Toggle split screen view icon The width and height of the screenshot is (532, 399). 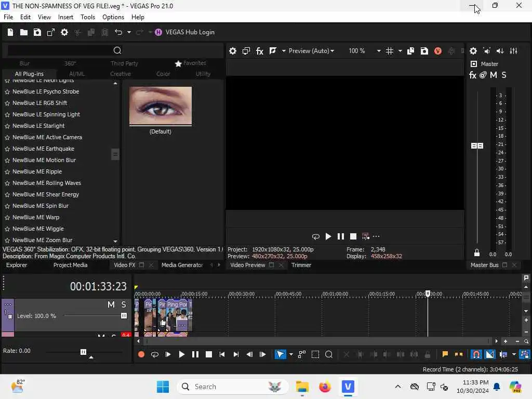(273, 51)
